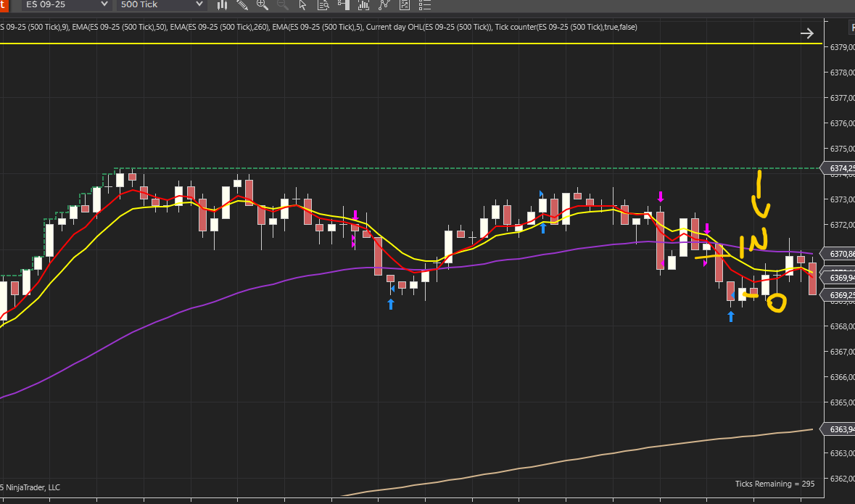Toggle the Chart Trader panel icon
855x504 pixels.
(x=344, y=5)
